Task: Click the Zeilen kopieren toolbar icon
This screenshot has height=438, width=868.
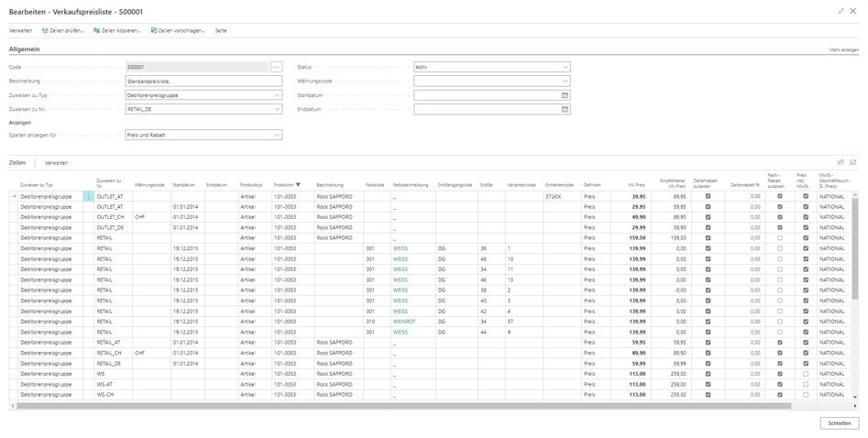Action: [97, 30]
